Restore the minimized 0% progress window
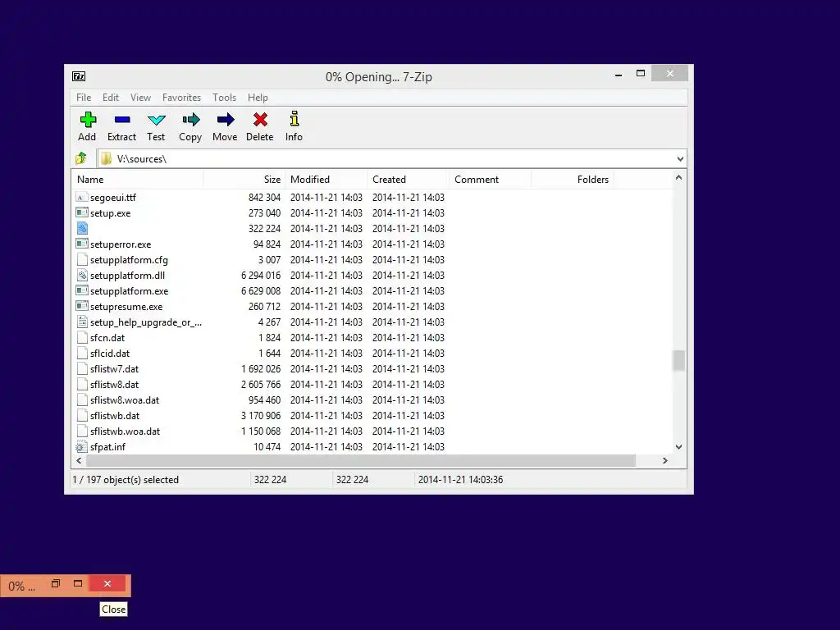Image resolution: width=840 pixels, height=630 pixels. click(x=55, y=583)
